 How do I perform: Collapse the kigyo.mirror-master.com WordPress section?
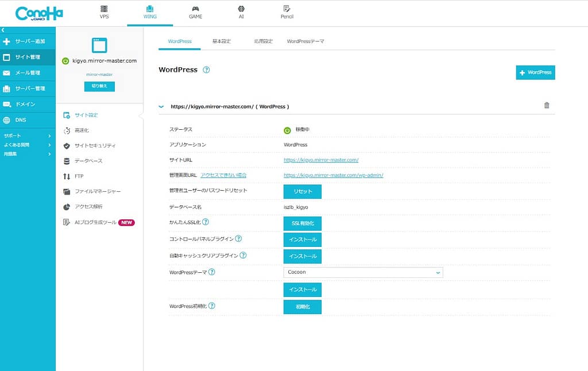coord(161,106)
